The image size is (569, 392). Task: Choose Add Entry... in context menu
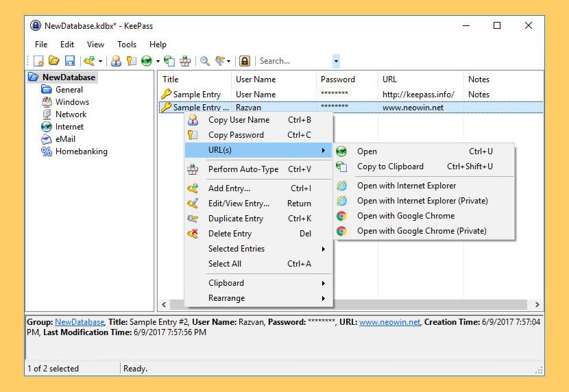coord(258,188)
